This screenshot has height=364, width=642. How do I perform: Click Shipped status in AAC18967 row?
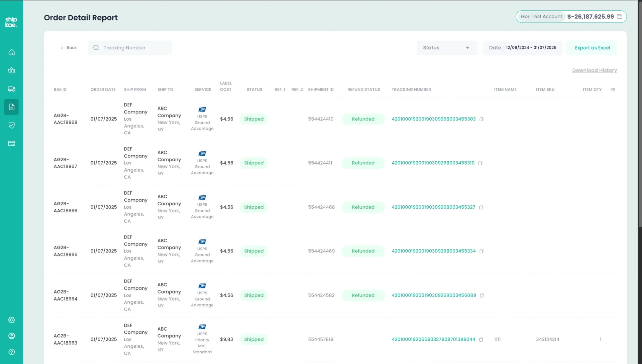[254, 163]
